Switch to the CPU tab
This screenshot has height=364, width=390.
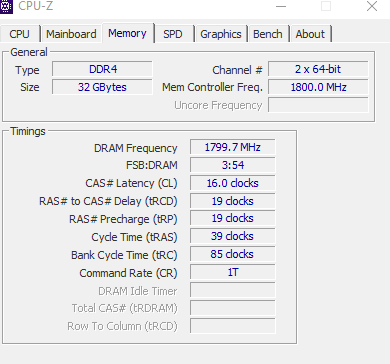(20, 34)
